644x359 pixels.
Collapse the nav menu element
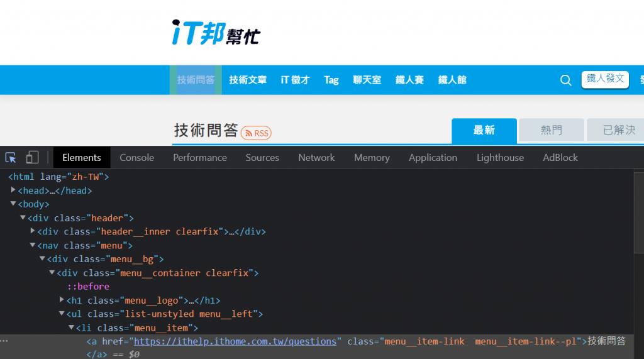click(x=33, y=245)
